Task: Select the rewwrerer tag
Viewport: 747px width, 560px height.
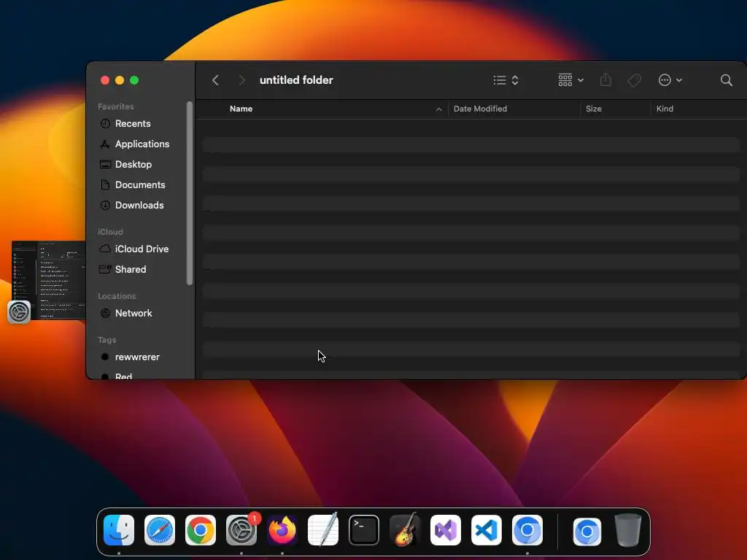Action: click(x=137, y=357)
